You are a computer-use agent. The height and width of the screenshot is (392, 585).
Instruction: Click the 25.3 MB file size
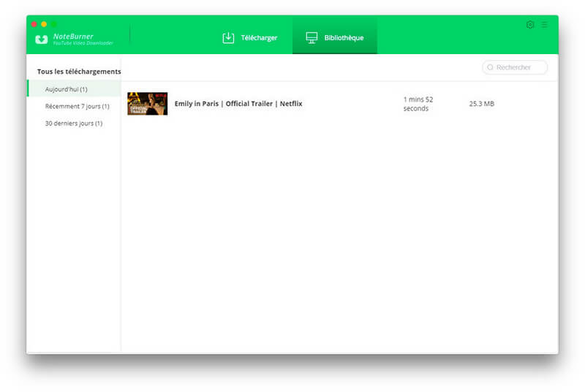pyautogui.click(x=482, y=104)
